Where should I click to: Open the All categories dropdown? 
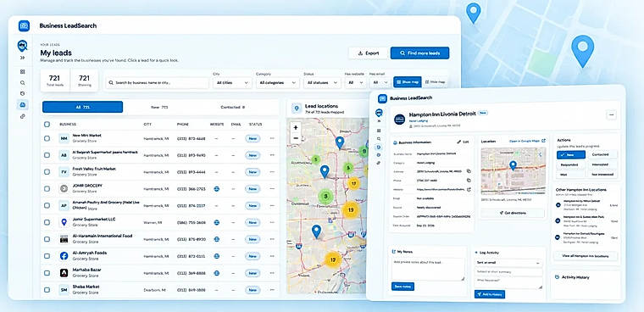click(x=277, y=82)
